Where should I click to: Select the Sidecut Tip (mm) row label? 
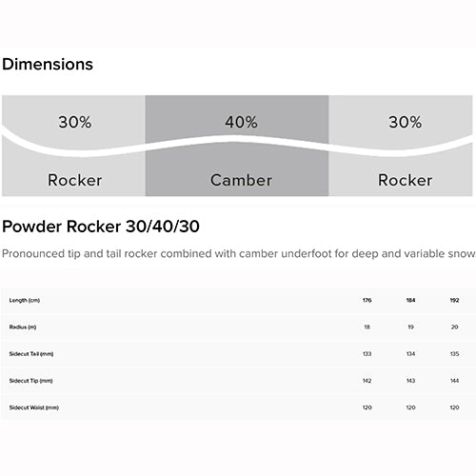[31, 381]
